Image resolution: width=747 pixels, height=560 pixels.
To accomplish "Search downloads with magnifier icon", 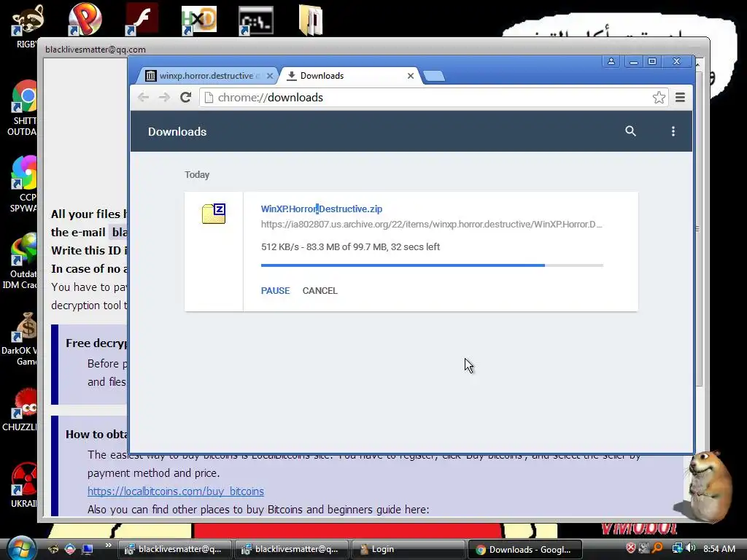I will pos(630,131).
